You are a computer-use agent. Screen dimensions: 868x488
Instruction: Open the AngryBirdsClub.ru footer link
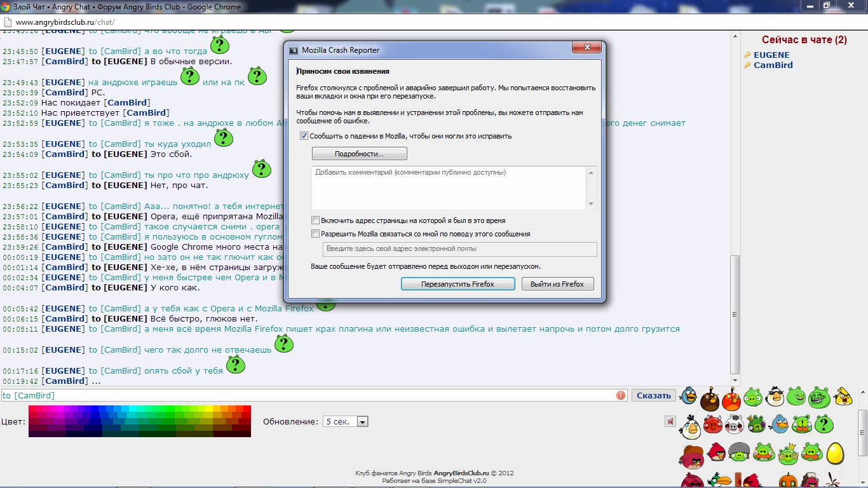click(461, 473)
